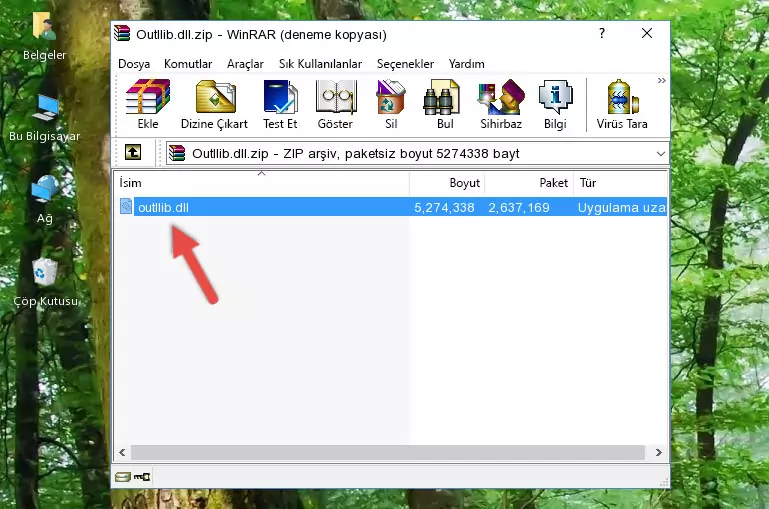Click the archive icon in address bar
The width and height of the screenshot is (769, 509).
pyautogui.click(x=177, y=153)
